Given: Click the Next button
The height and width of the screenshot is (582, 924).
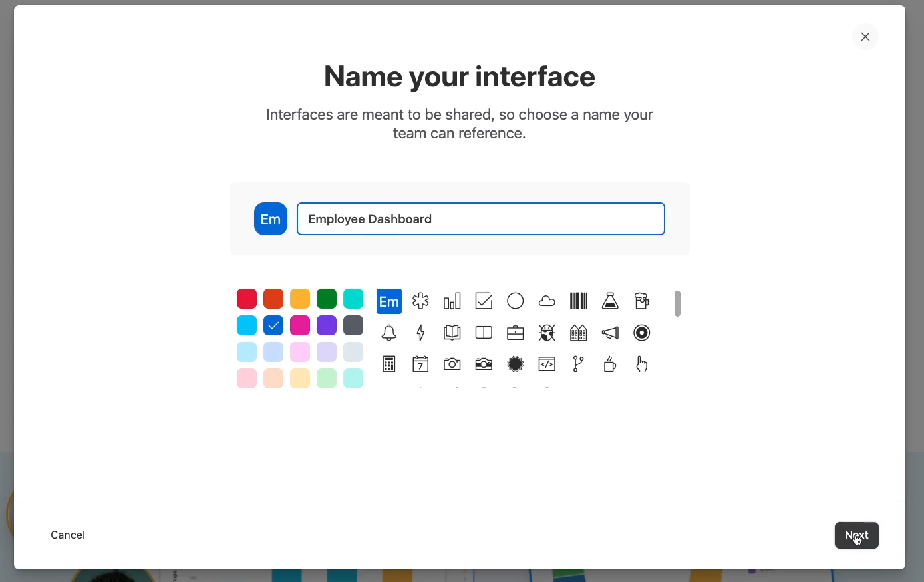Looking at the screenshot, I should pyautogui.click(x=856, y=535).
